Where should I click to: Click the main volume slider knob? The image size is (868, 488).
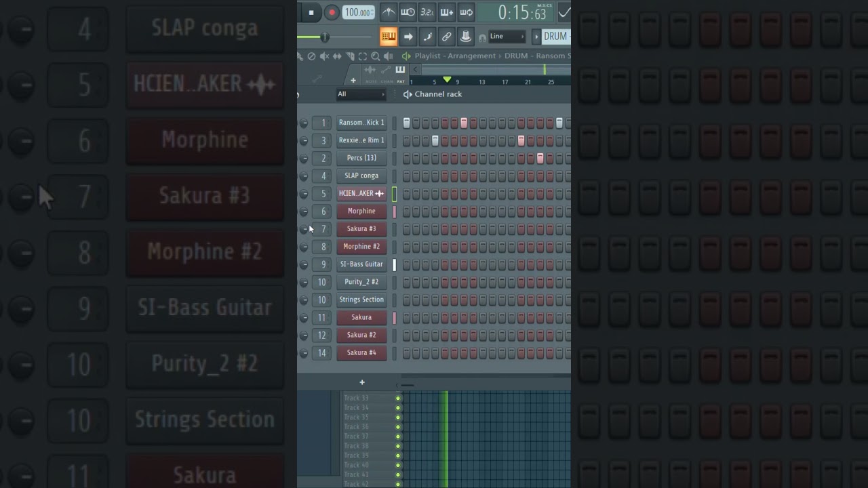tap(324, 37)
